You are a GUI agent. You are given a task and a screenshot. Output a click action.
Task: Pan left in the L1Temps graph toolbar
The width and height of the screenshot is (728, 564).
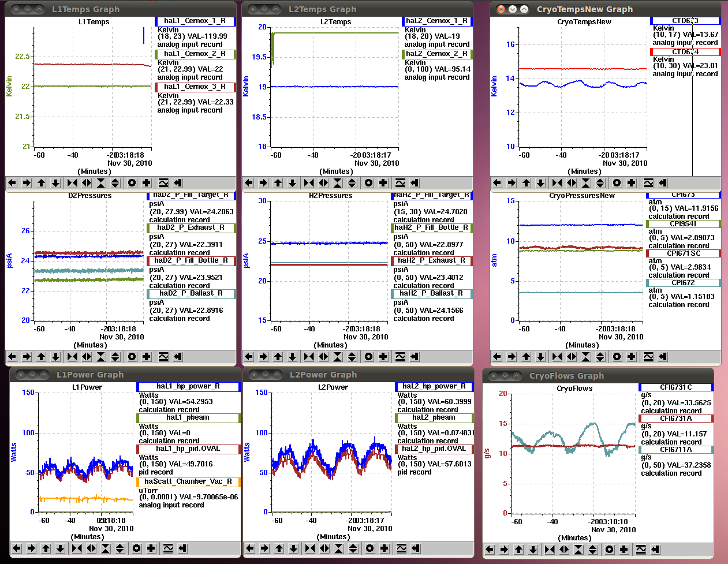12,183
